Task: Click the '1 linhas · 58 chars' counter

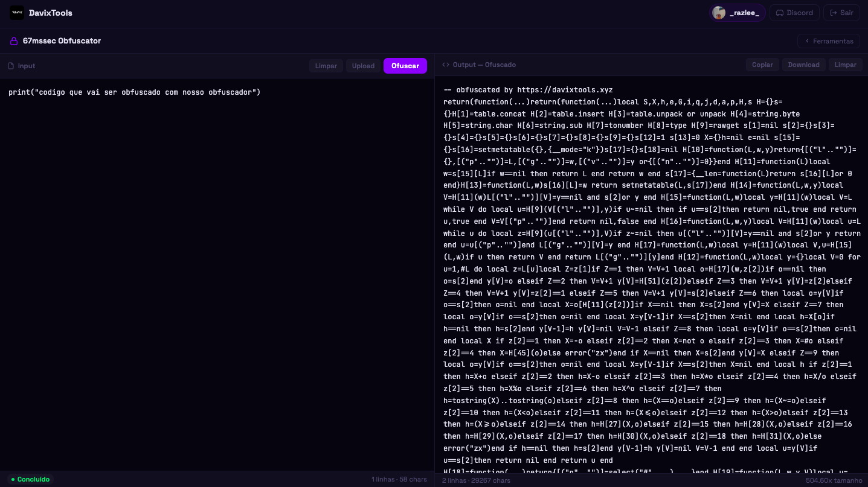Action: coord(399,479)
